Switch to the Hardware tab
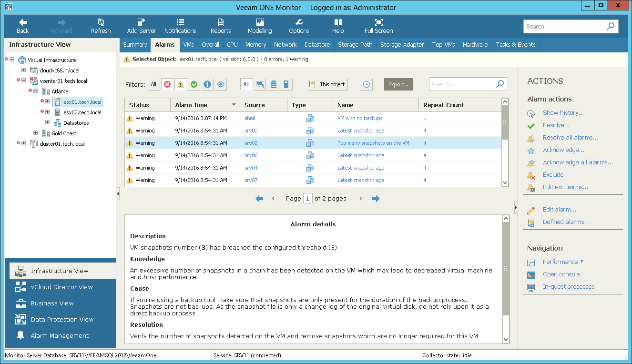The image size is (632, 364). pos(475,45)
